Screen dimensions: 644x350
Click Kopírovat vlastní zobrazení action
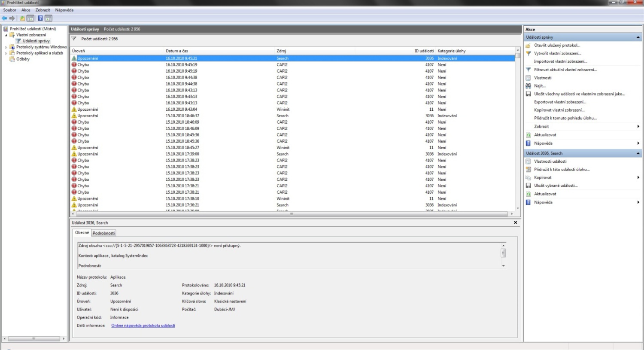(559, 110)
